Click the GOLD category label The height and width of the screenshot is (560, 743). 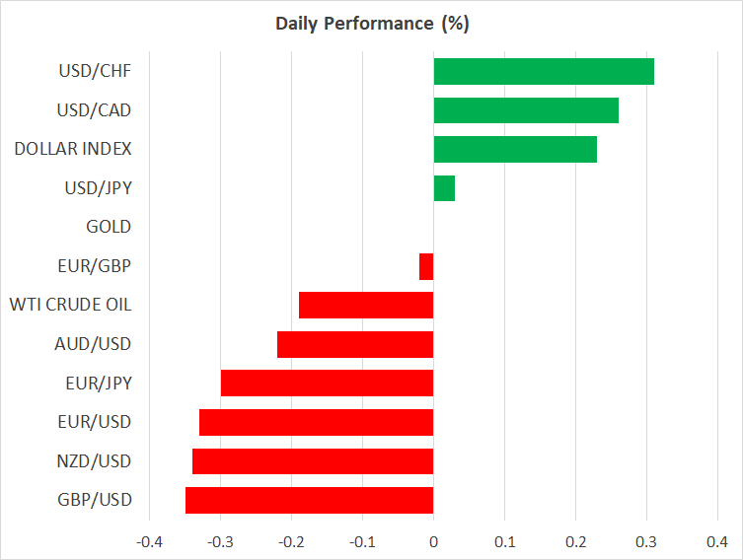coord(109,227)
